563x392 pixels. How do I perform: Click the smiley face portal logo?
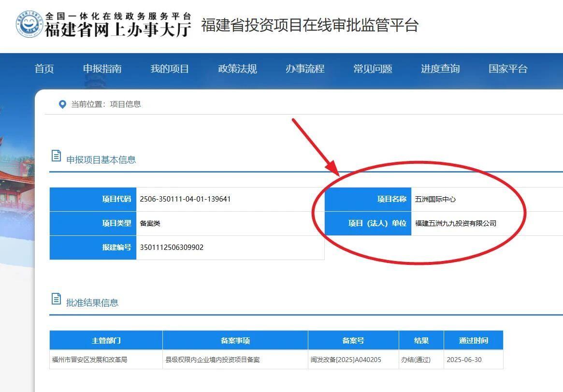tap(29, 24)
